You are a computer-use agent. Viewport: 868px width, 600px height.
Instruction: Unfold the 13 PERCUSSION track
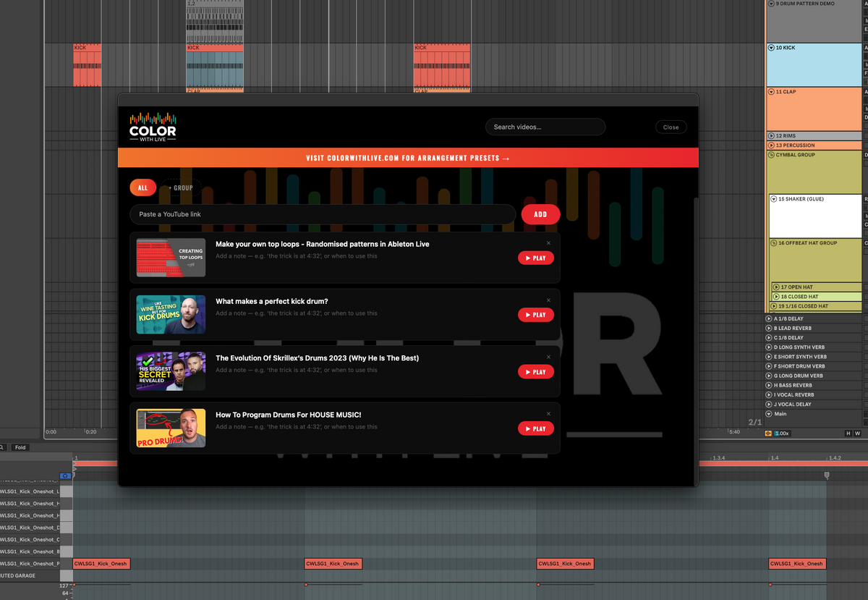point(771,145)
